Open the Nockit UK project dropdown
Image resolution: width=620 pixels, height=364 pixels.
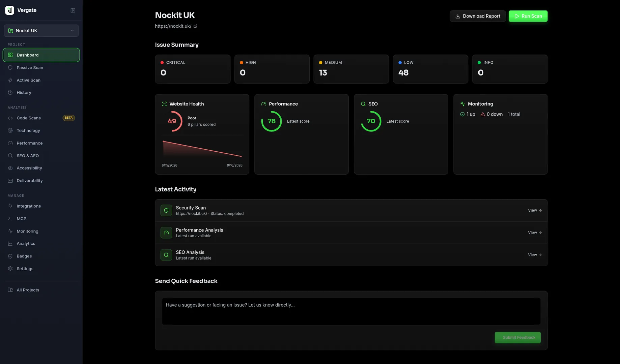41,31
